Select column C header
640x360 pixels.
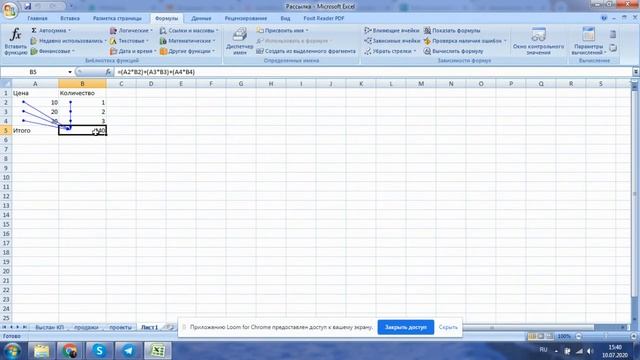click(x=121, y=84)
